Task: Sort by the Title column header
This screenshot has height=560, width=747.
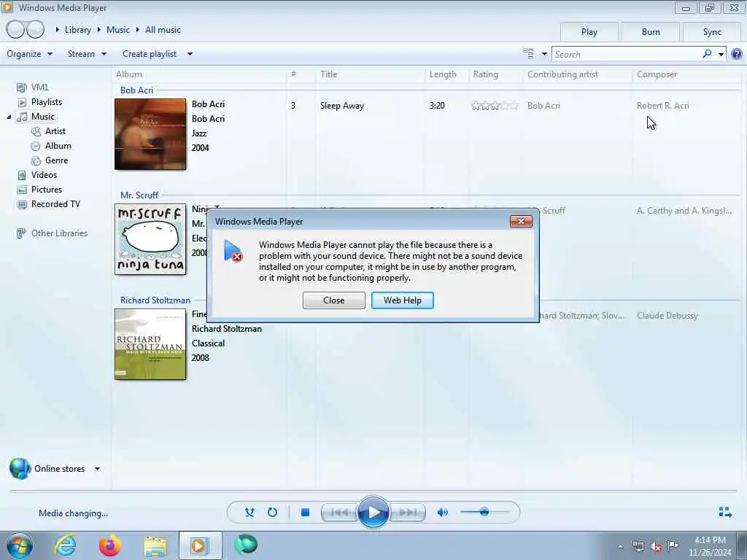Action: (329, 74)
